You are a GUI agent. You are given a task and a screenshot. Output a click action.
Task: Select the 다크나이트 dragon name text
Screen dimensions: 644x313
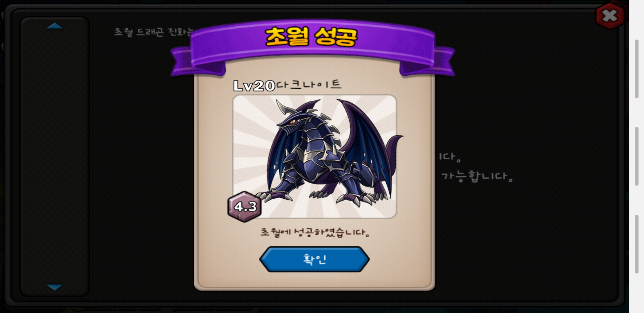click(309, 84)
